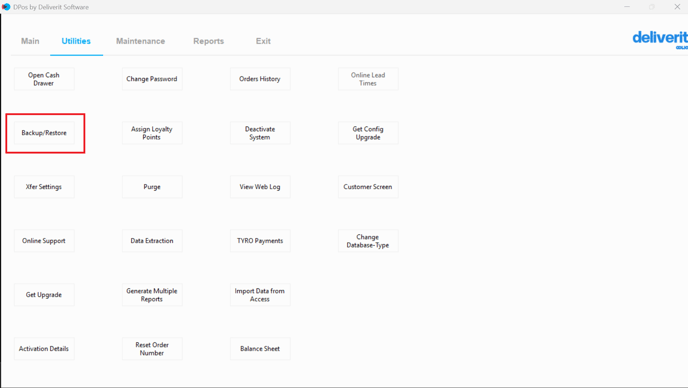This screenshot has height=388, width=688.
Task: Select the Utilities tab
Action: (76, 41)
